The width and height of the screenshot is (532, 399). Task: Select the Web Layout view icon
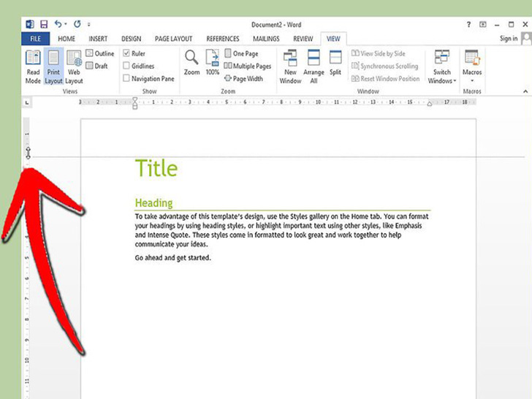pos(74,66)
